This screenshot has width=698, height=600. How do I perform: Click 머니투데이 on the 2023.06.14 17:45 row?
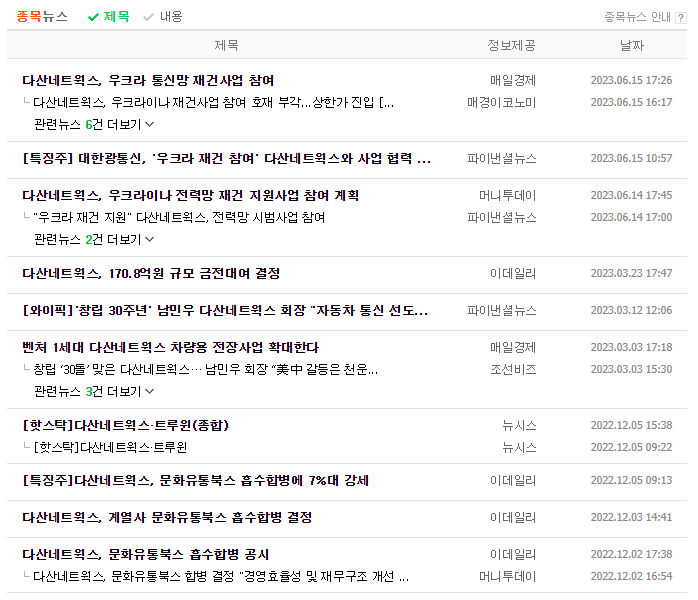(507, 195)
